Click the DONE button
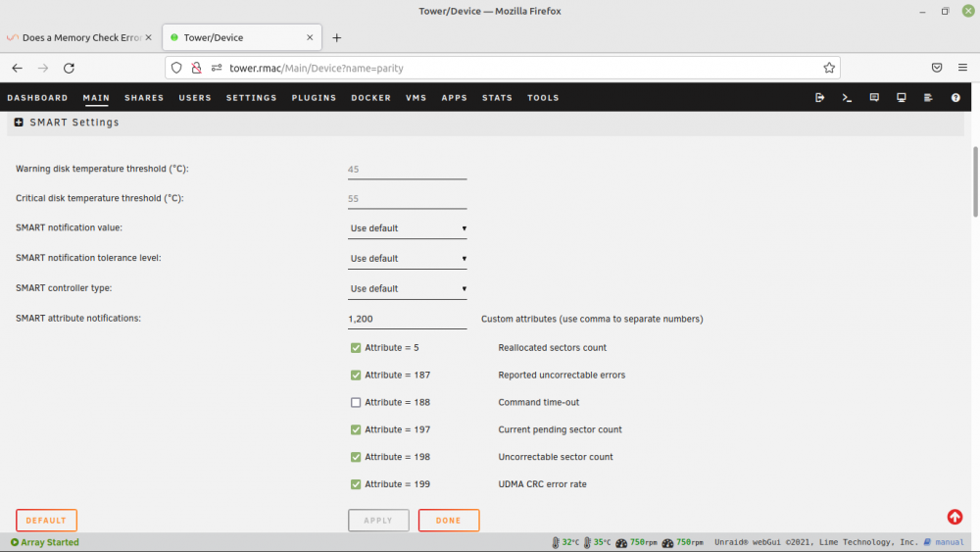This screenshot has height=552, width=980. coord(449,520)
